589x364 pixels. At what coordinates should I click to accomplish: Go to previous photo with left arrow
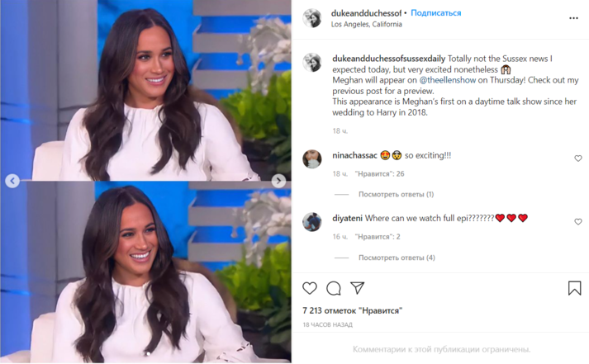click(12, 182)
